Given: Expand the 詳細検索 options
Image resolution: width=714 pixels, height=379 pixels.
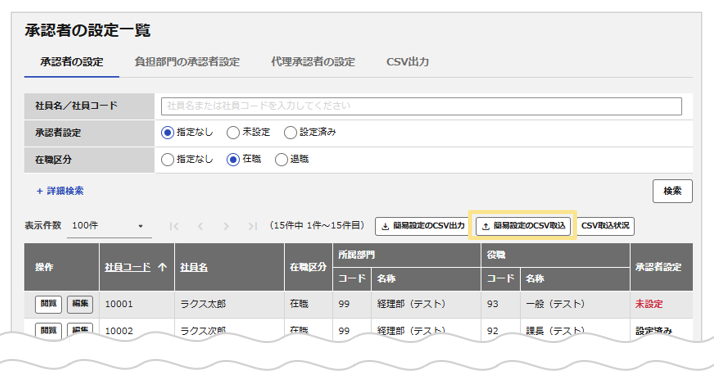Looking at the screenshot, I should point(60,191).
